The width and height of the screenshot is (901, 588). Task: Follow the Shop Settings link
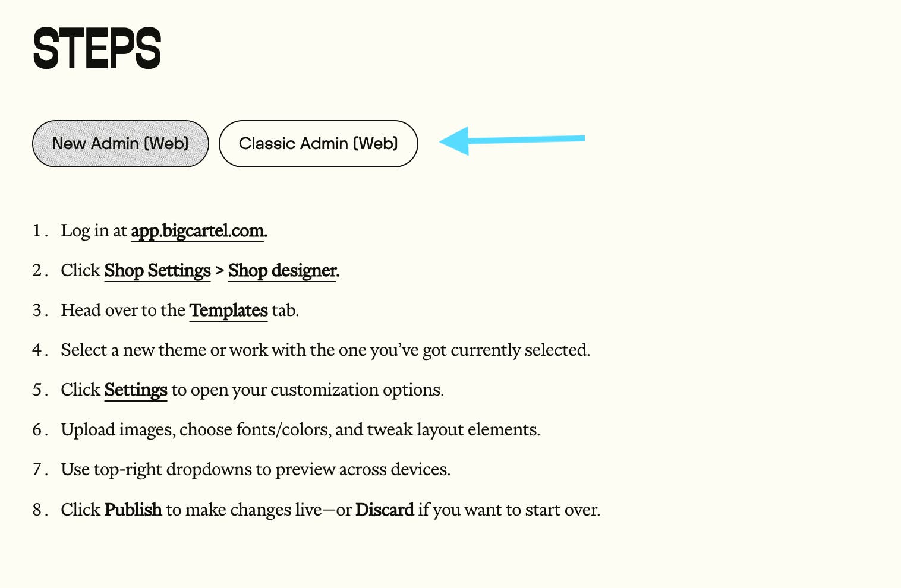(157, 271)
